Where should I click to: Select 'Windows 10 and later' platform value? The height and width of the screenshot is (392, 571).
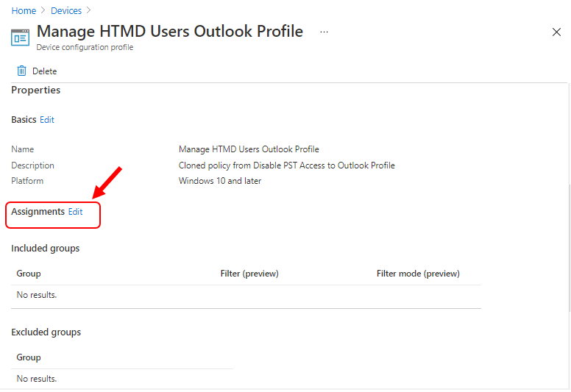(220, 181)
